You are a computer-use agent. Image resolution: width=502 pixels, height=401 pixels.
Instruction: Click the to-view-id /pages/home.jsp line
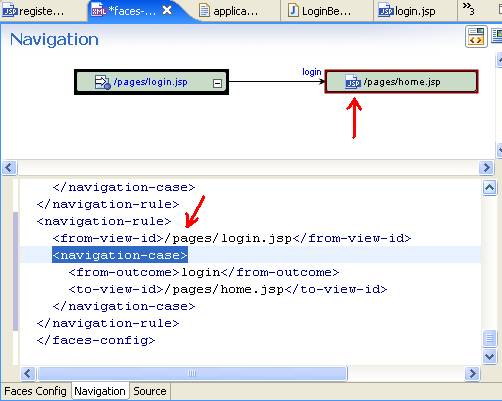point(228,289)
